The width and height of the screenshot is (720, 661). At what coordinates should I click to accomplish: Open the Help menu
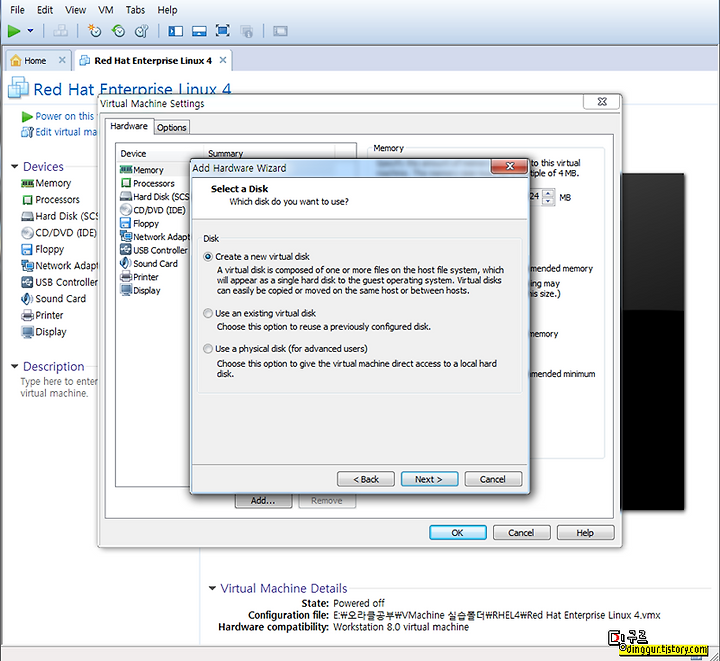click(167, 10)
